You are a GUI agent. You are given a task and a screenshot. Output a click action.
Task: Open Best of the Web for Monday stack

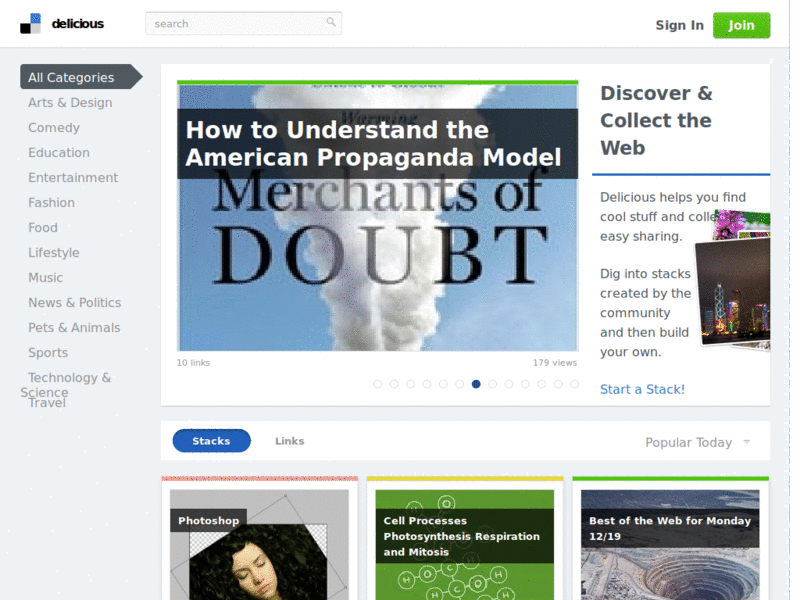tap(670, 539)
